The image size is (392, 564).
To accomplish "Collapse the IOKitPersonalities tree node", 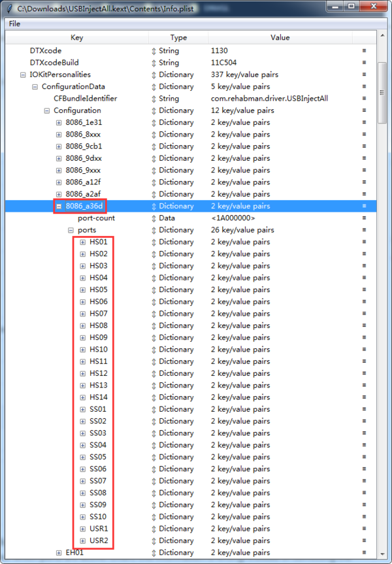I will (x=23, y=75).
